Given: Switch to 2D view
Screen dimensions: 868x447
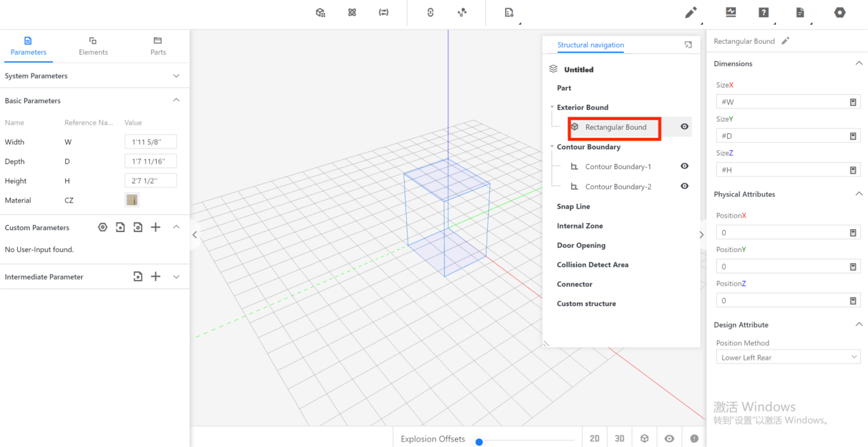Looking at the screenshot, I should [594, 439].
